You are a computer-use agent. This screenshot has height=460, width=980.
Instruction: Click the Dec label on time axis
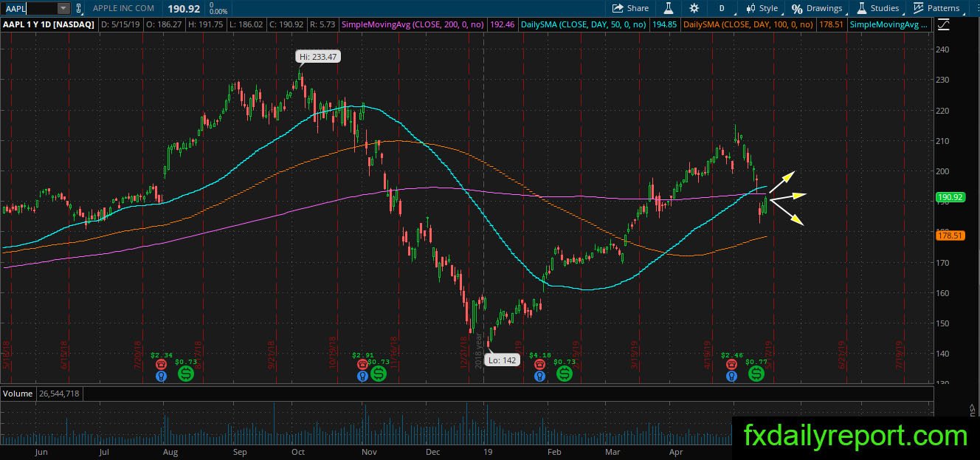point(432,450)
